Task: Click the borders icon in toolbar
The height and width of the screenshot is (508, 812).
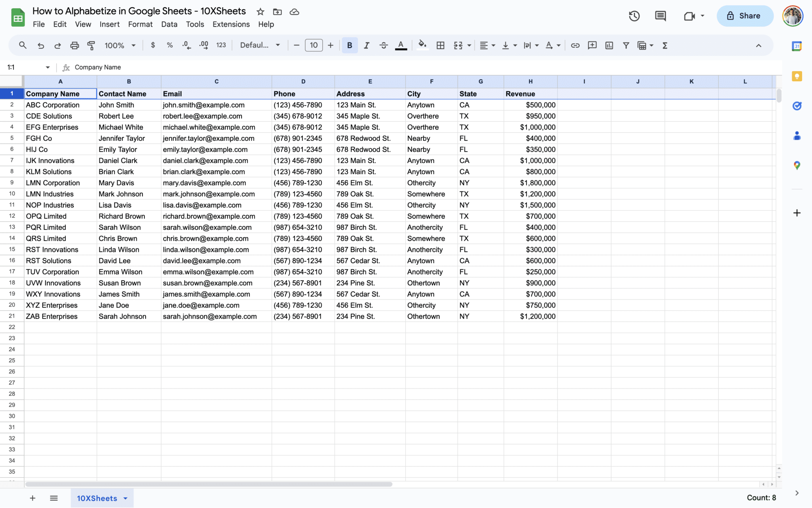Action: [440, 45]
